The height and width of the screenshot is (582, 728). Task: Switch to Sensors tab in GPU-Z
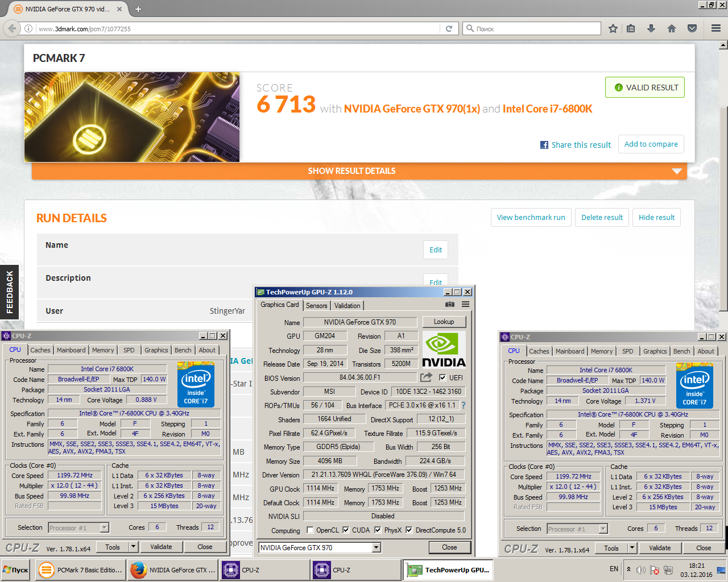tap(317, 306)
